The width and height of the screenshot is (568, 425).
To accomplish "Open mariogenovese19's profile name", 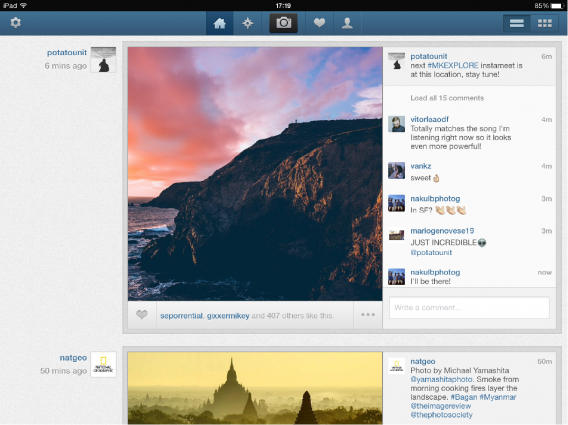I will [442, 231].
